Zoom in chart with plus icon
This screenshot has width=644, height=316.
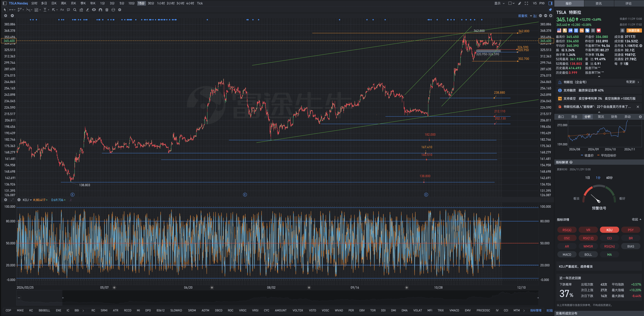coord(550,16)
